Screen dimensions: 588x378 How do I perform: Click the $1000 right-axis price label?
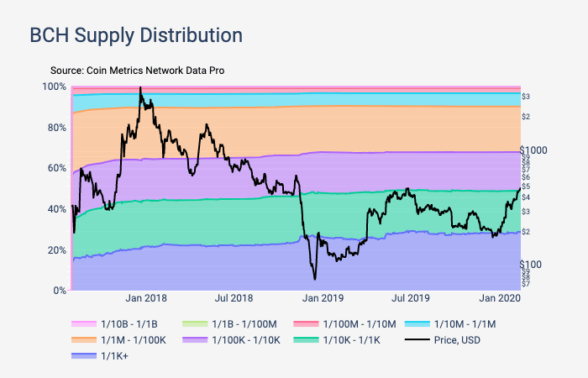tap(533, 150)
